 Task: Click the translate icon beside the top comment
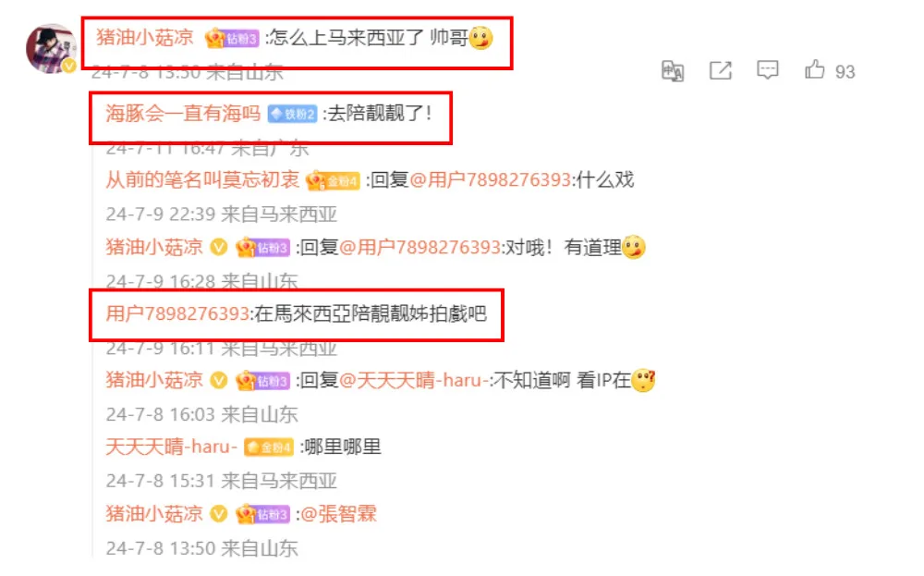[673, 71]
